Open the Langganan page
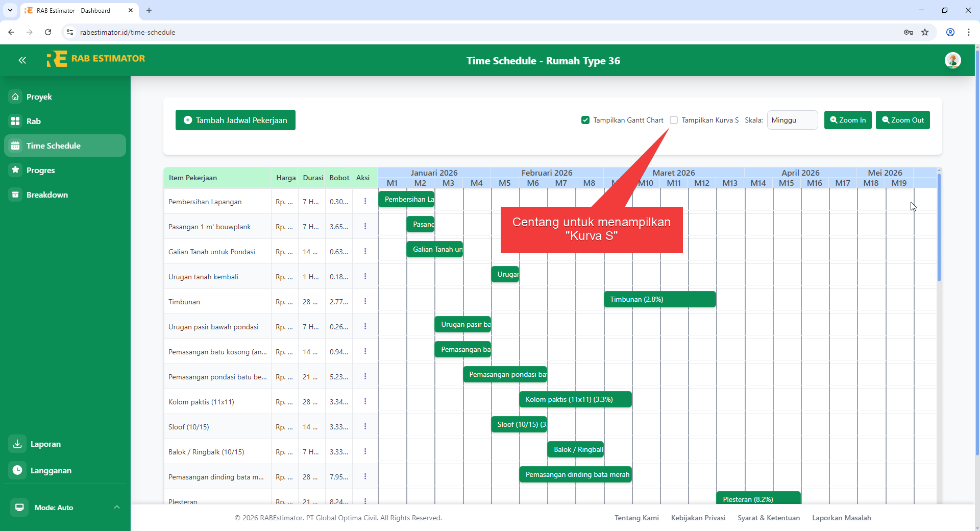 [x=51, y=471]
